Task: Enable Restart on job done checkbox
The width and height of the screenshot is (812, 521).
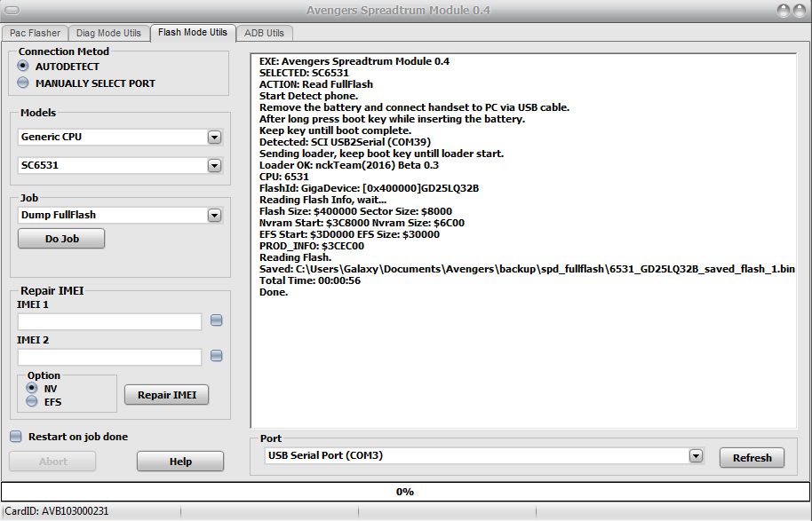Action: 16,436
